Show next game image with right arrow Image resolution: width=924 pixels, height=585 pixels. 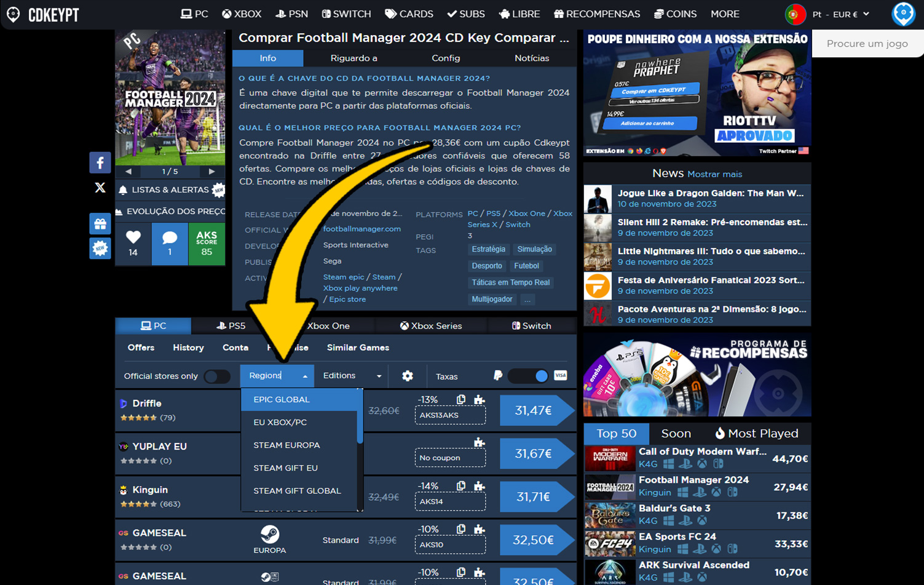coord(211,172)
